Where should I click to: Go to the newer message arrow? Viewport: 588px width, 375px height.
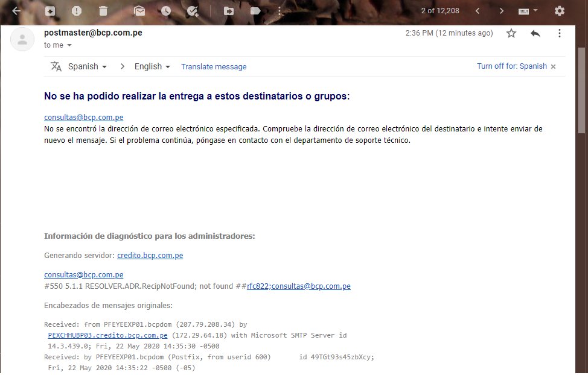(478, 11)
